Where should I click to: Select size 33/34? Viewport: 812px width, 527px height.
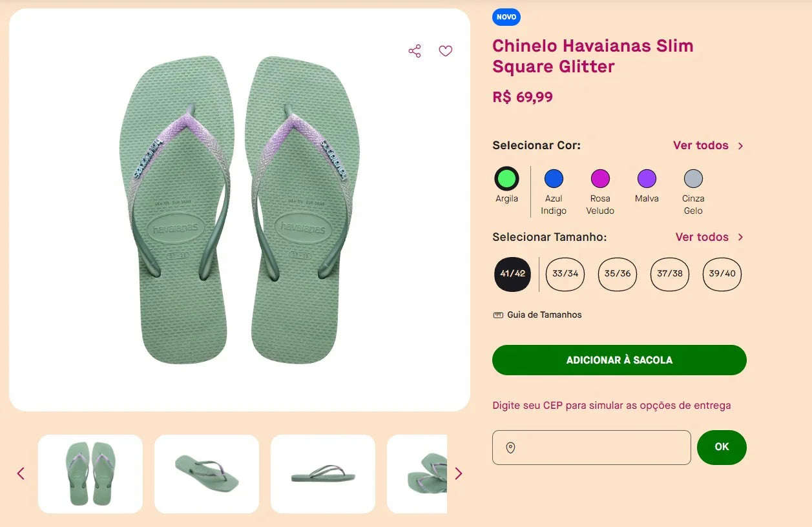[565, 274]
